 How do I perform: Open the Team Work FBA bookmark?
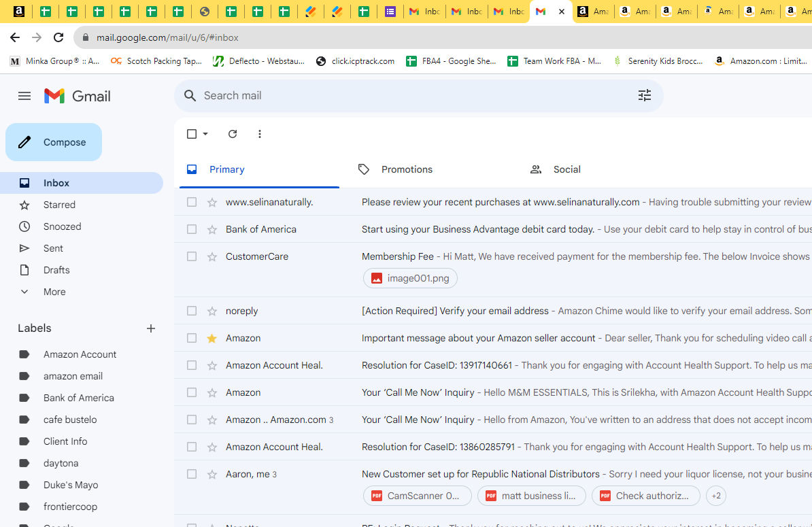555,61
